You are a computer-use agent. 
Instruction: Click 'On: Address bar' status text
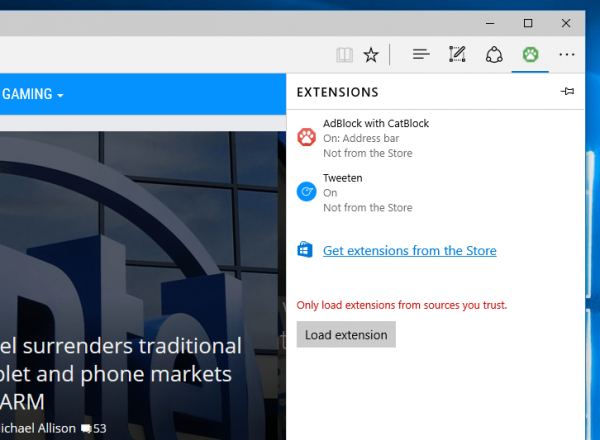pos(361,138)
